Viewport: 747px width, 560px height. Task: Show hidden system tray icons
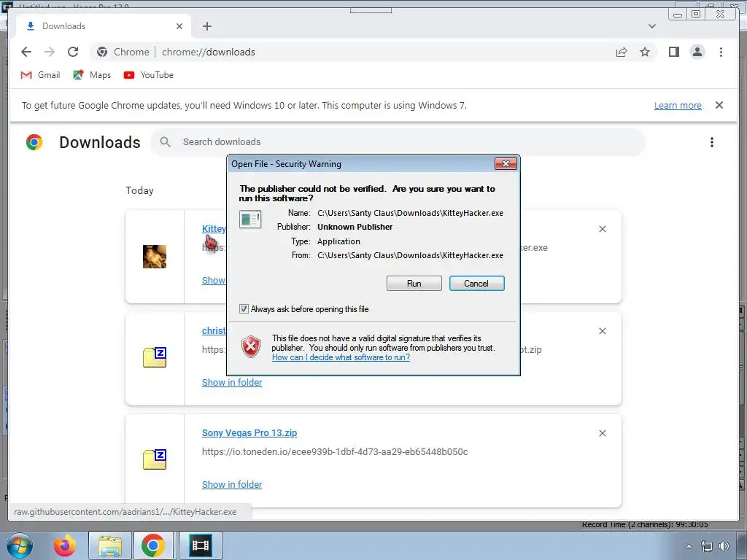tap(689, 546)
